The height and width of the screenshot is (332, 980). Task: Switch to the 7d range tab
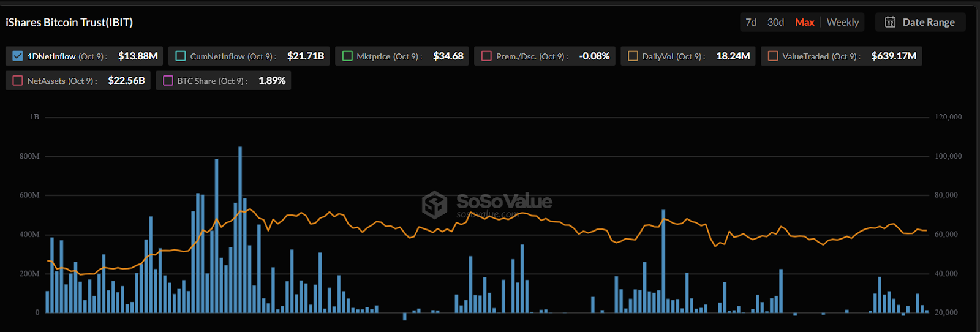[x=751, y=22]
